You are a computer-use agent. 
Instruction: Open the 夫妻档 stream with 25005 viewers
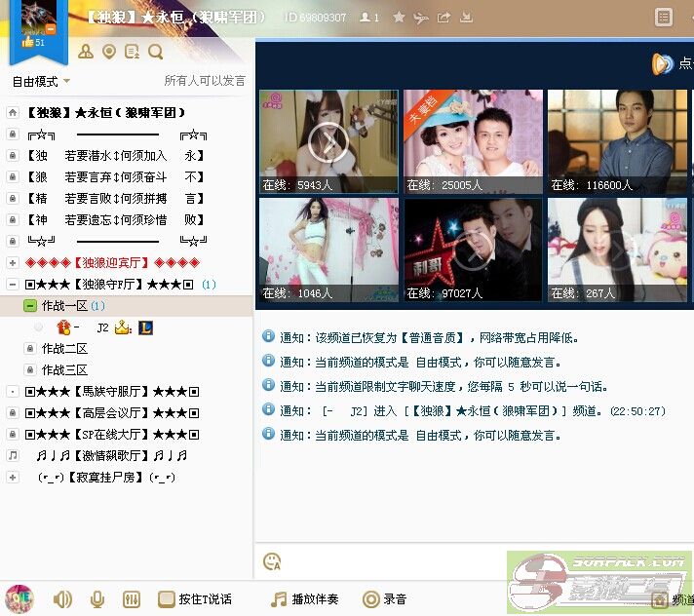point(473,141)
